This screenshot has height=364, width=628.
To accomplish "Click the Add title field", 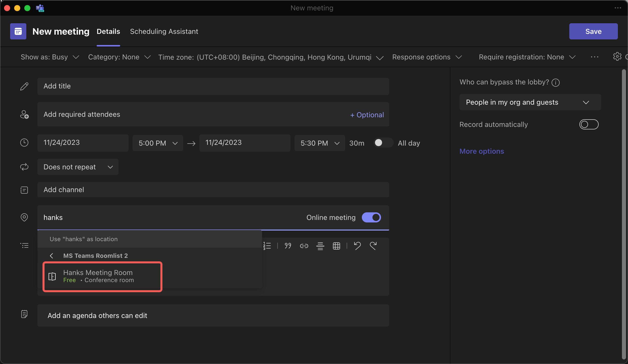I will pos(213,86).
